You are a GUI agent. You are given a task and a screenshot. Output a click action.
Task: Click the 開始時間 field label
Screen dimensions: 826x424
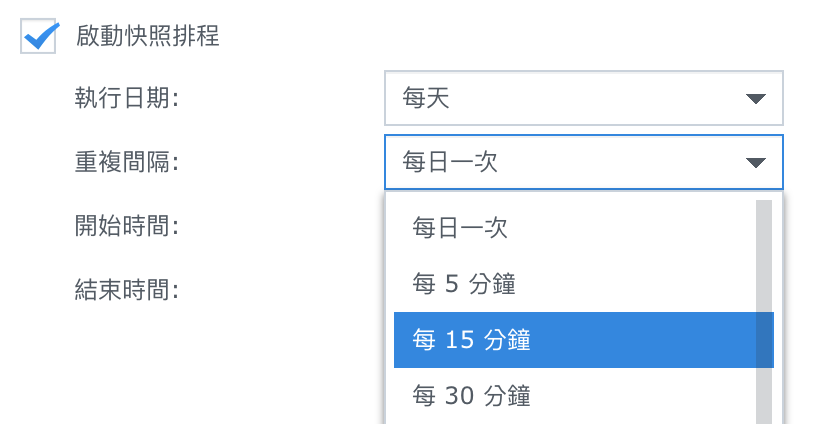[126, 226]
